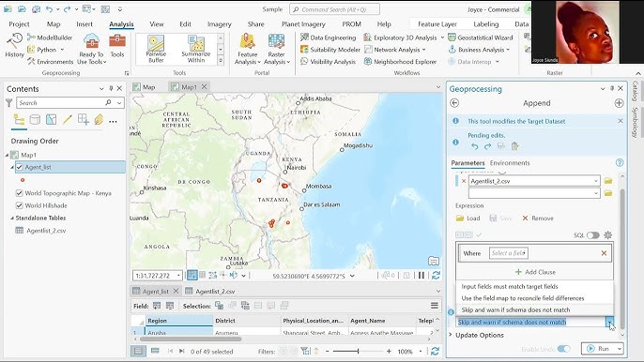Open the Imagery ribbon tab
Viewport: 644px width, 362px height.
click(x=220, y=24)
